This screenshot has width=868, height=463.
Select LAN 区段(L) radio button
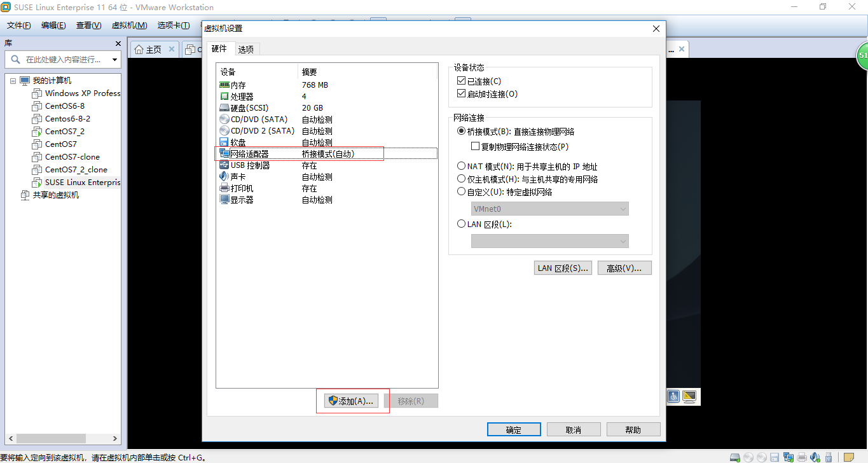point(462,224)
